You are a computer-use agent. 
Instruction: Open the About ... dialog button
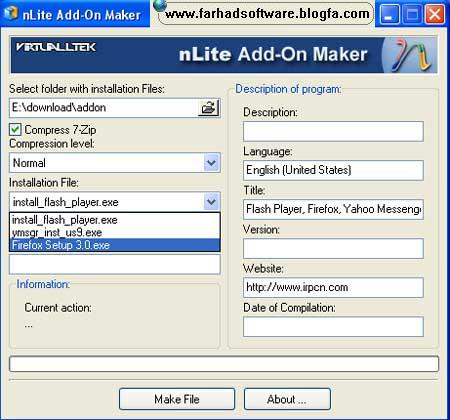click(287, 399)
